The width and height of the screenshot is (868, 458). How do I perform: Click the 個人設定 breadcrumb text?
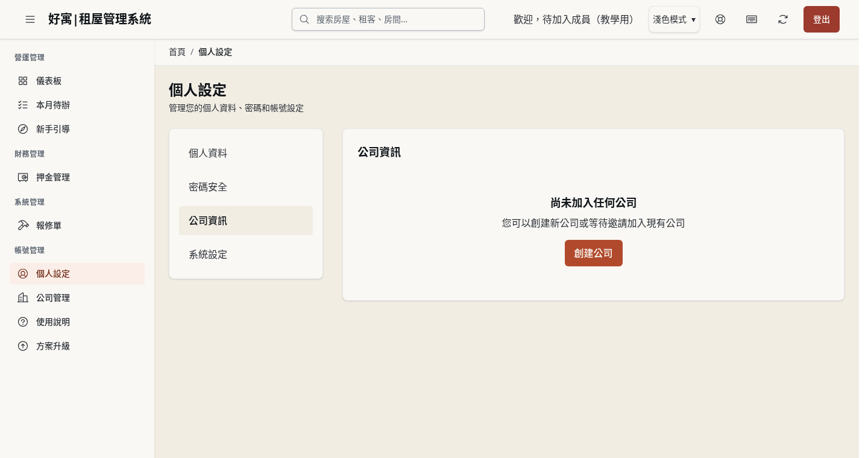215,52
